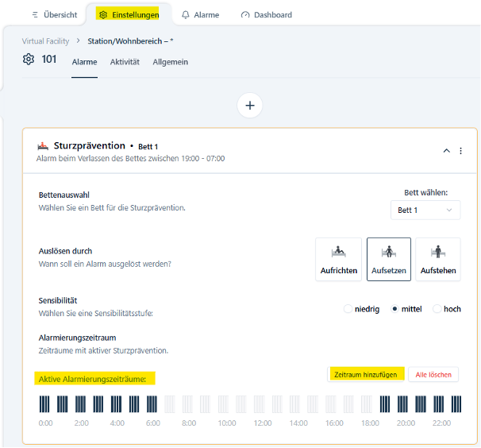
Task: Click Zeitraum hinzufügen button
Action: point(365,374)
